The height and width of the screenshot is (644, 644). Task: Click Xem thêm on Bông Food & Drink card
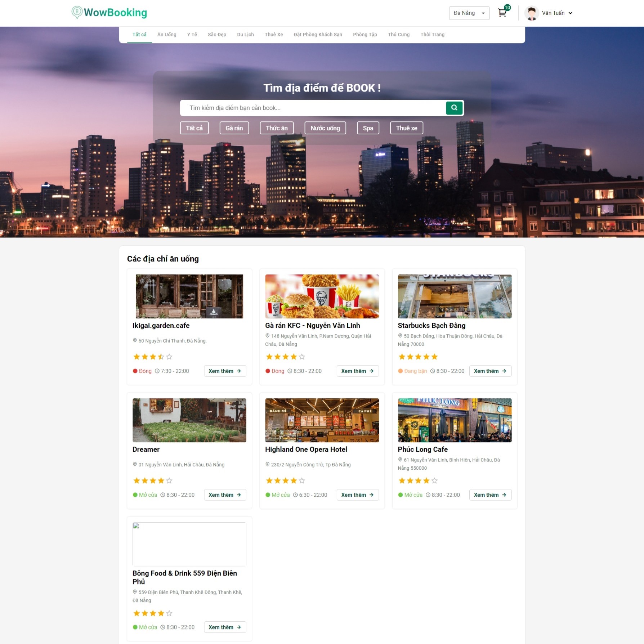click(x=225, y=627)
